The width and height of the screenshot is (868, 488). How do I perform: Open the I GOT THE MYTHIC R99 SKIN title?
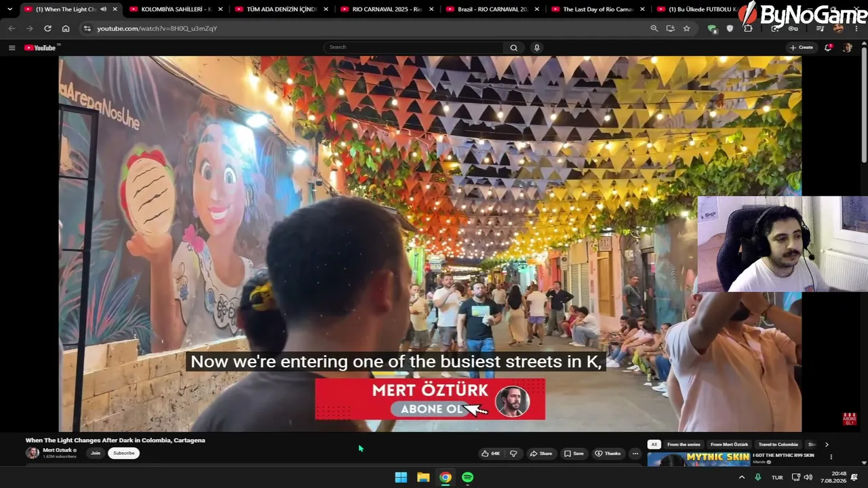click(783, 455)
